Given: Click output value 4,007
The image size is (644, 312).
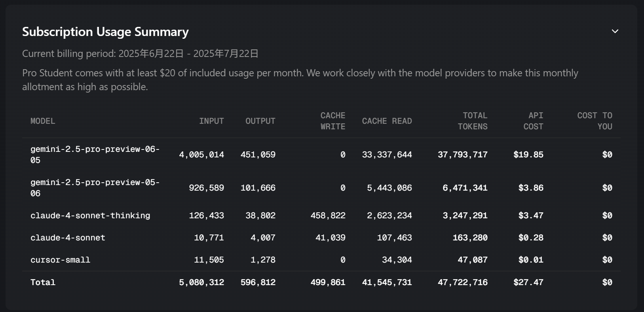Looking at the screenshot, I should point(263,238).
